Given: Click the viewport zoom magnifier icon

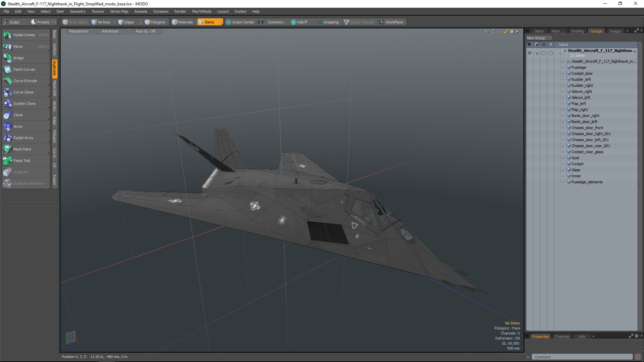Looking at the screenshot, I should tap(500, 32).
